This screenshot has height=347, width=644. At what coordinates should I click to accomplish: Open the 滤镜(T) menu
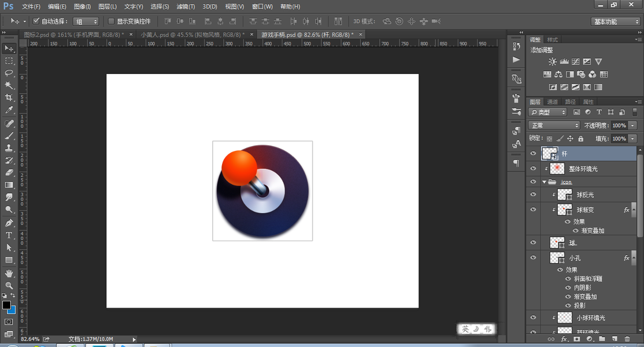click(x=186, y=6)
